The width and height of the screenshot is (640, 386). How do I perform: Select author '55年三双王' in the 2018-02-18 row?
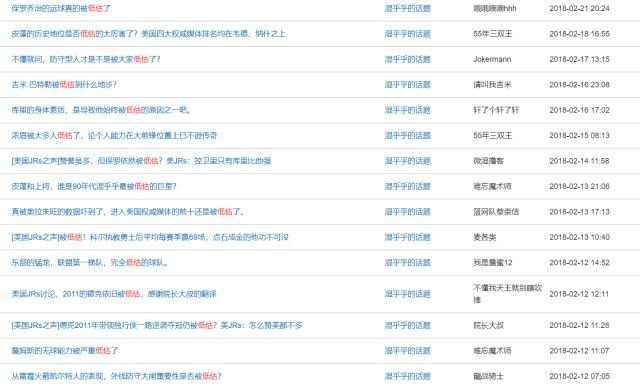(493, 33)
